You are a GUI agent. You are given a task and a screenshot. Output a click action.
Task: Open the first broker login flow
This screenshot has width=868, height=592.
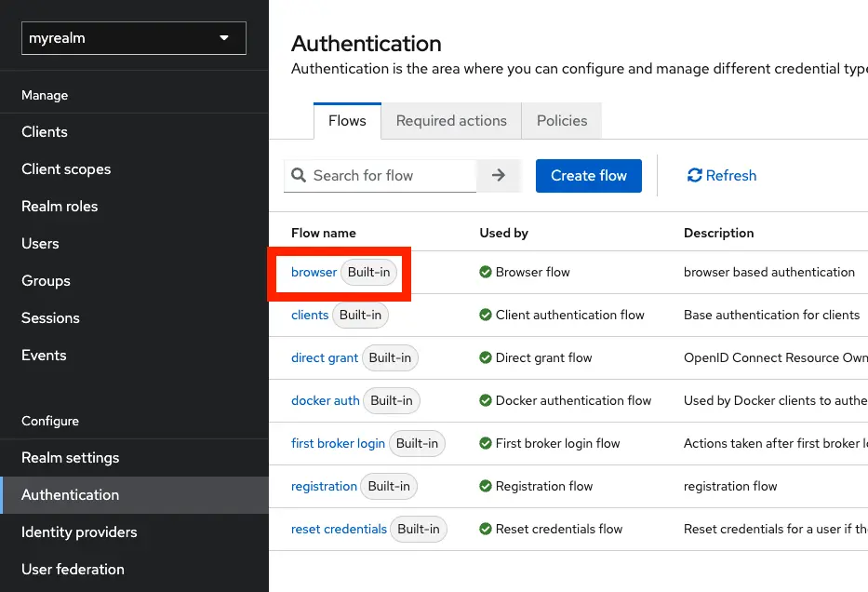338,443
